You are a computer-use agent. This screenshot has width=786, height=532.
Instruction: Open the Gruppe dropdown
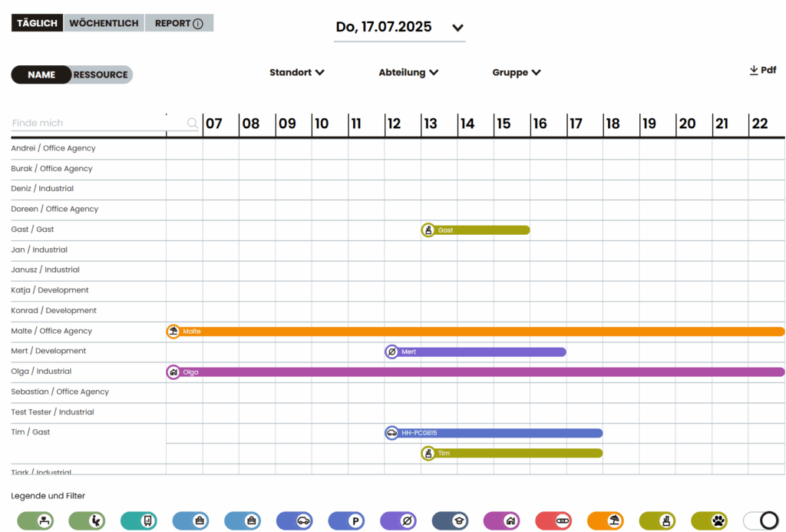tap(517, 73)
